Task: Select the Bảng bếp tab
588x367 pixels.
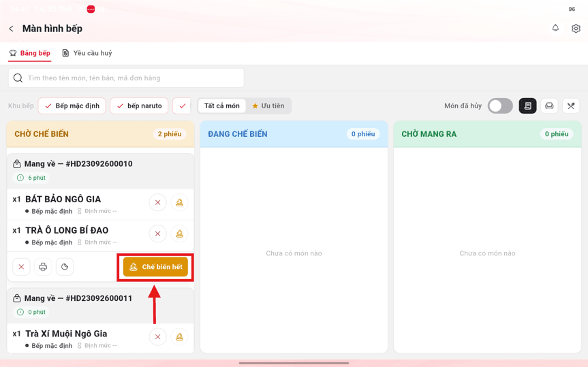Action: [29, 53]
